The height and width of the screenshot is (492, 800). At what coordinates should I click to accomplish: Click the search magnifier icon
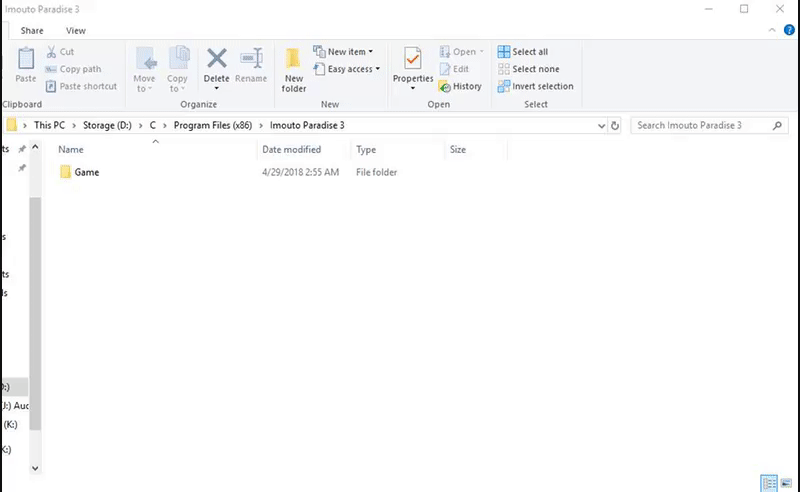(x=777, y=126)
